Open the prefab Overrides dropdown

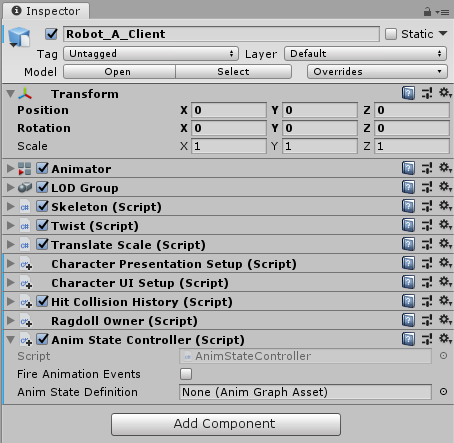coord(377,71)
